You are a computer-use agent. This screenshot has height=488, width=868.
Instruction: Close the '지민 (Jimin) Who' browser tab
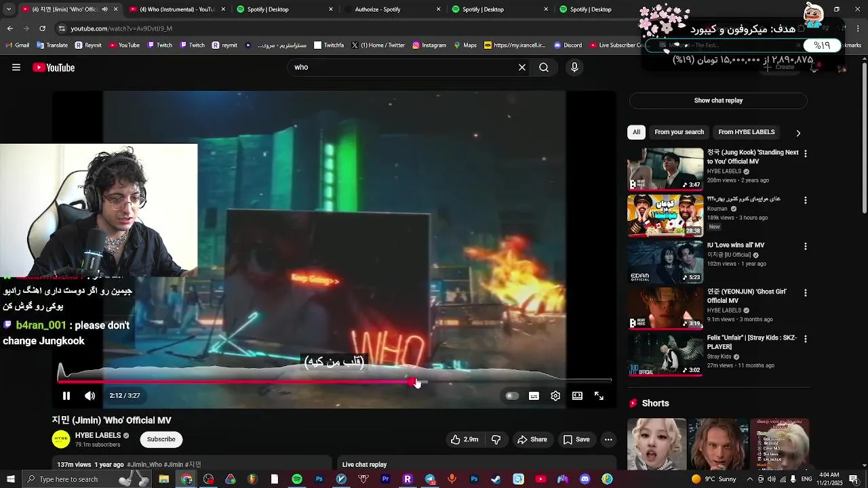point(116,9)
